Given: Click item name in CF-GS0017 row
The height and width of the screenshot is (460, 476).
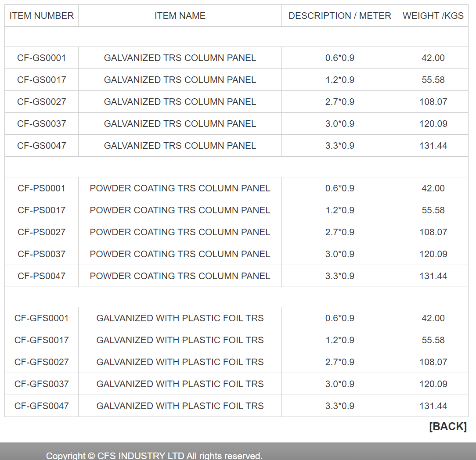Looking at the screenshot, I should click(x=180, y=80).
